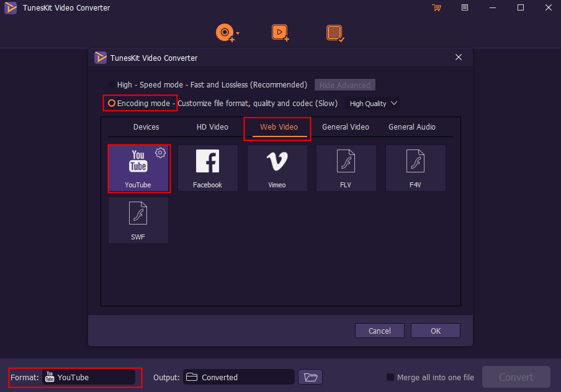
Task: Open the add DVD/disc source icon
Action: [x=225, y=33]
